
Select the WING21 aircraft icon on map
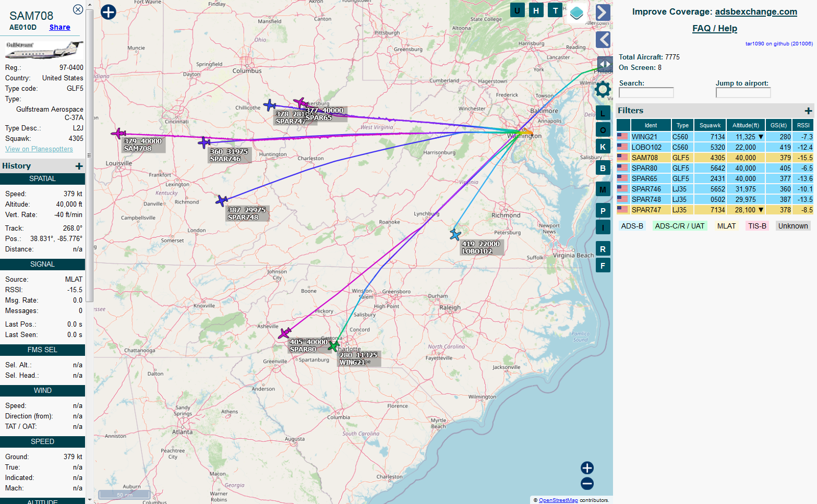point(333,345)
